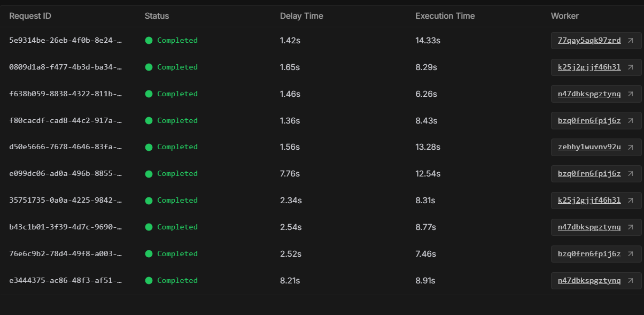Click the arrow icon in request f80cacdf row
644x315 pixels.
631,121
